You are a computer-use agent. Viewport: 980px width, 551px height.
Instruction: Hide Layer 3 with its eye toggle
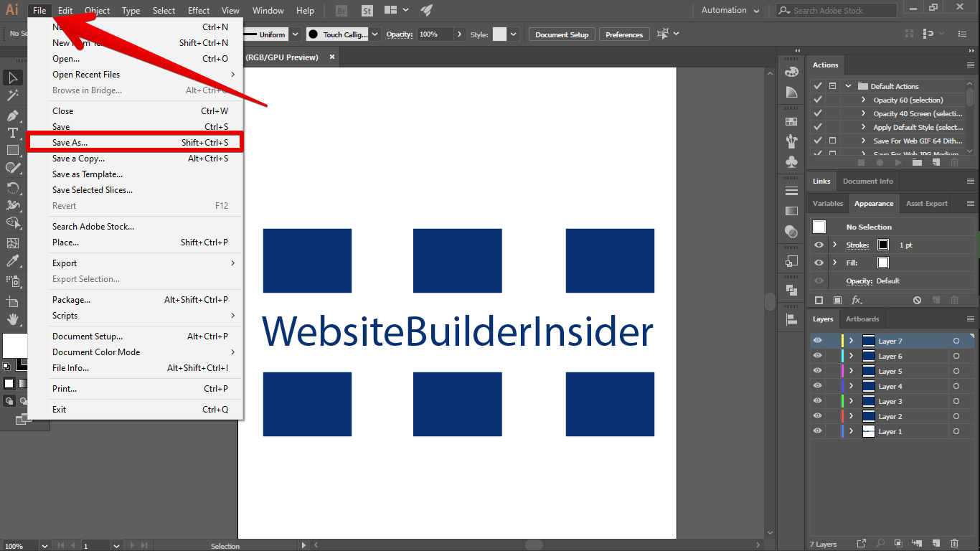pyautogui.click(x=817, y=401)
